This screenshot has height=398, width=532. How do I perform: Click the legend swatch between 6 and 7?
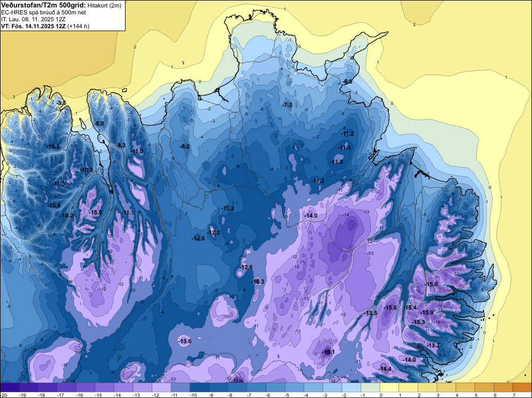tap(503, 387)
